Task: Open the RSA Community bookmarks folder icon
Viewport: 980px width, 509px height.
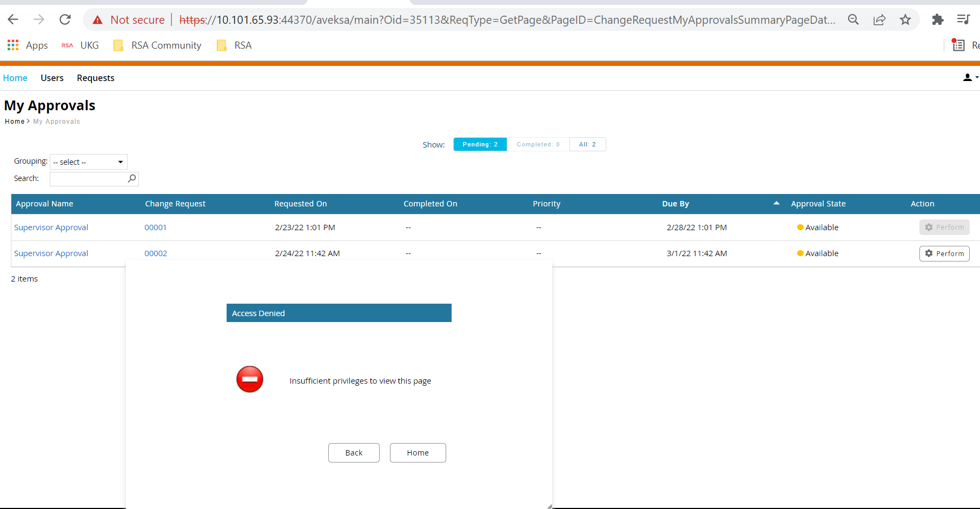Action: pos(118,45)
